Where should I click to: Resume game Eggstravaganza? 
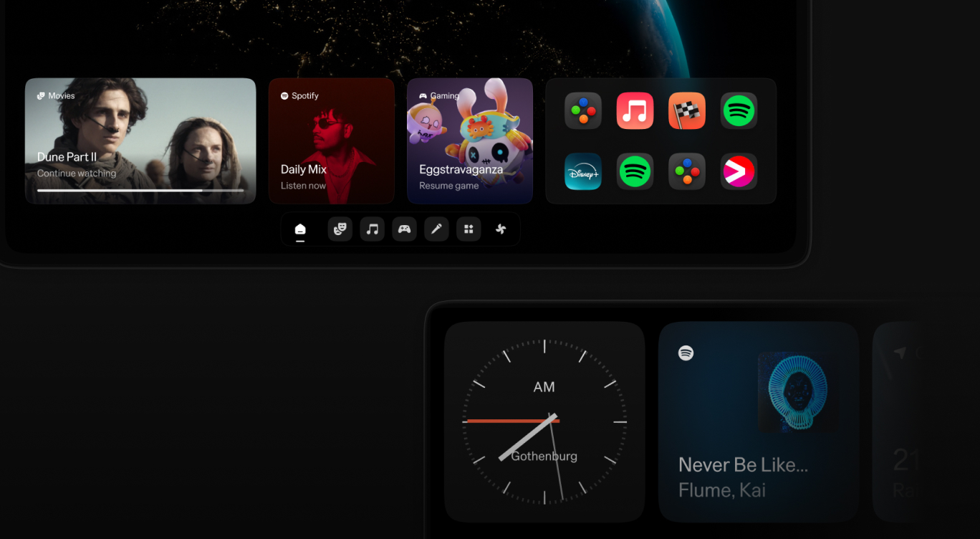click(470, 141)
